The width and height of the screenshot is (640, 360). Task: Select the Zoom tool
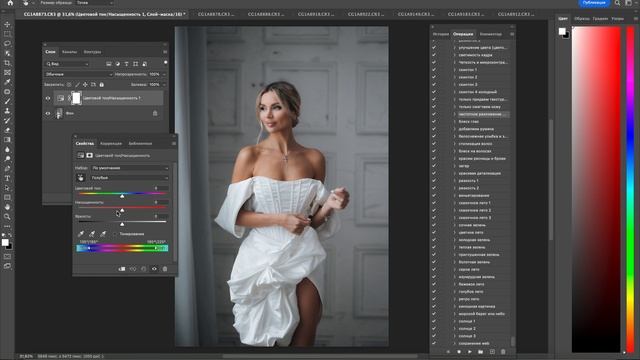click(7, 217)
